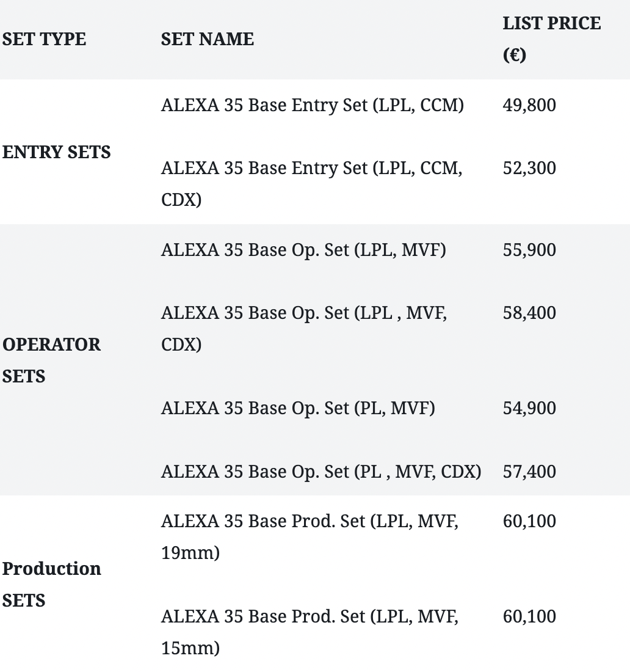Select the 49,800 list price
The image size is (630, 672).
tap(529, 105)
